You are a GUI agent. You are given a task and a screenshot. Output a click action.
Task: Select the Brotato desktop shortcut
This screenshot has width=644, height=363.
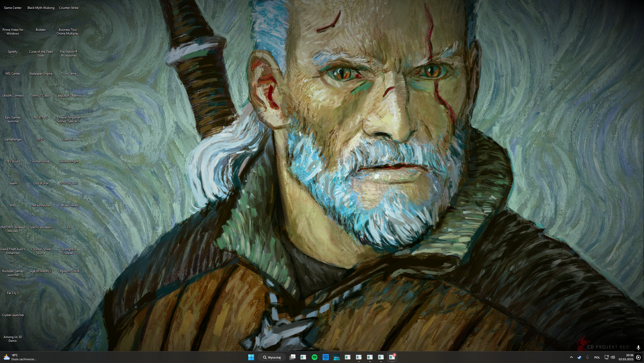tap(41, 30)
